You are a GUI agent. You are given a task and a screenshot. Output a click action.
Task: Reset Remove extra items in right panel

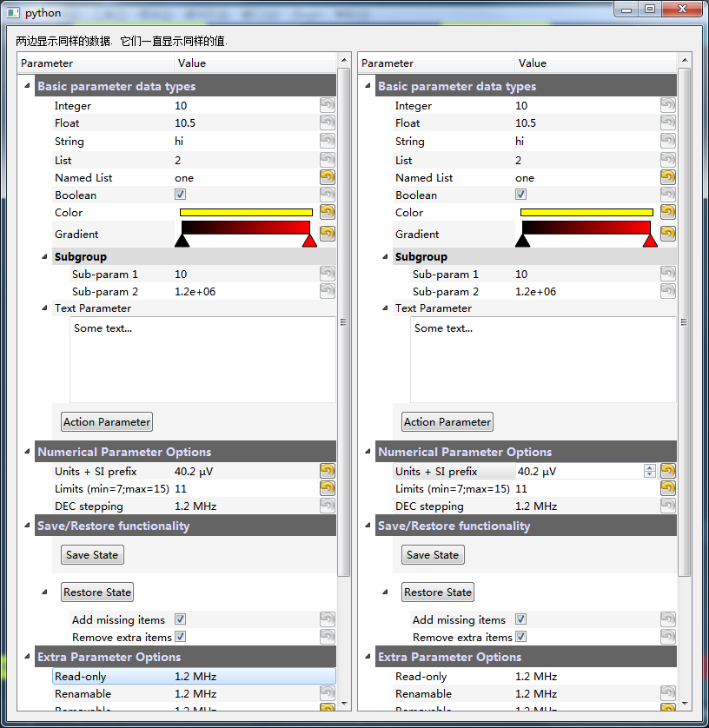click(x=668, y=637)
